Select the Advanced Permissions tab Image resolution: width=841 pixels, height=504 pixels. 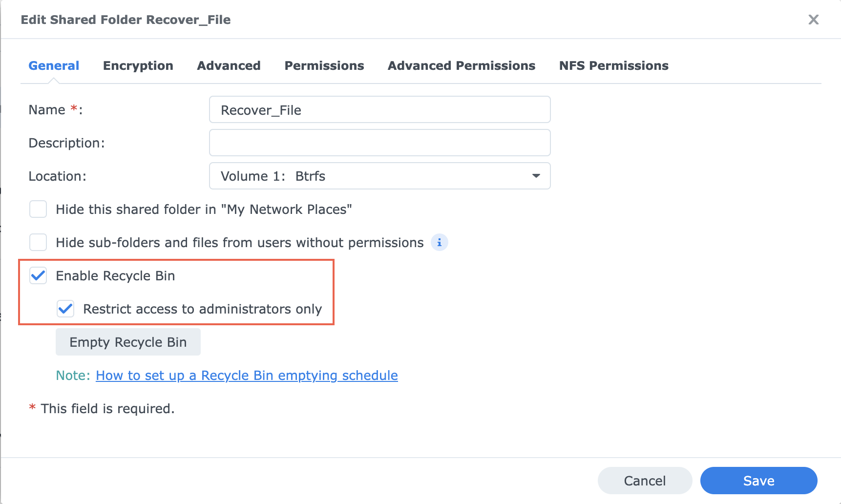click(x=461, y=66)
